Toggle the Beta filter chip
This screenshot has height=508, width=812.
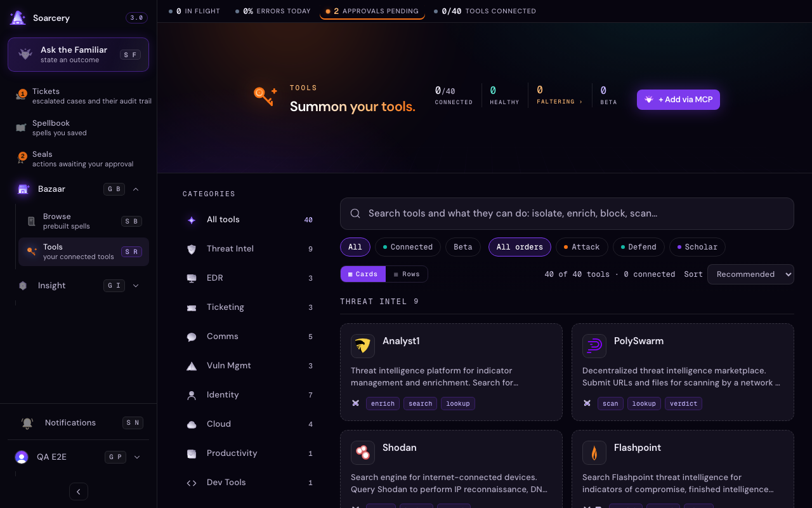click(463, 247)
